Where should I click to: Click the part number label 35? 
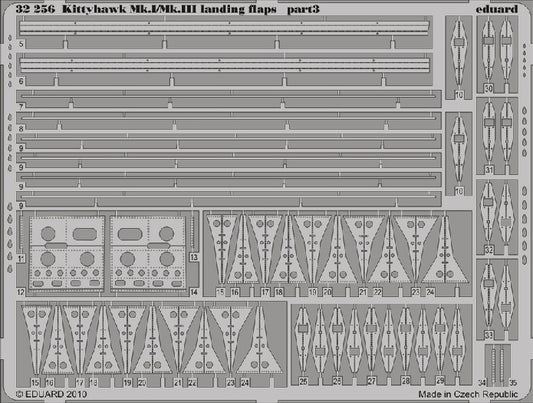point(513,383)
